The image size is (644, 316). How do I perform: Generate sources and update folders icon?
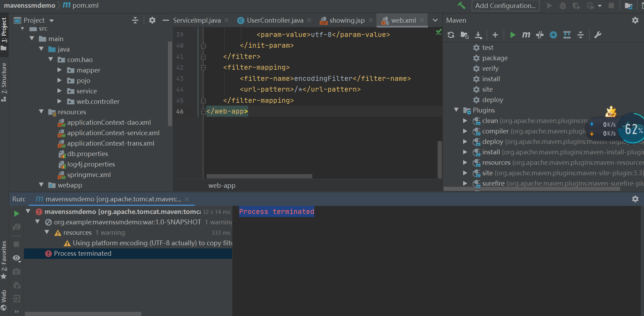465,35
